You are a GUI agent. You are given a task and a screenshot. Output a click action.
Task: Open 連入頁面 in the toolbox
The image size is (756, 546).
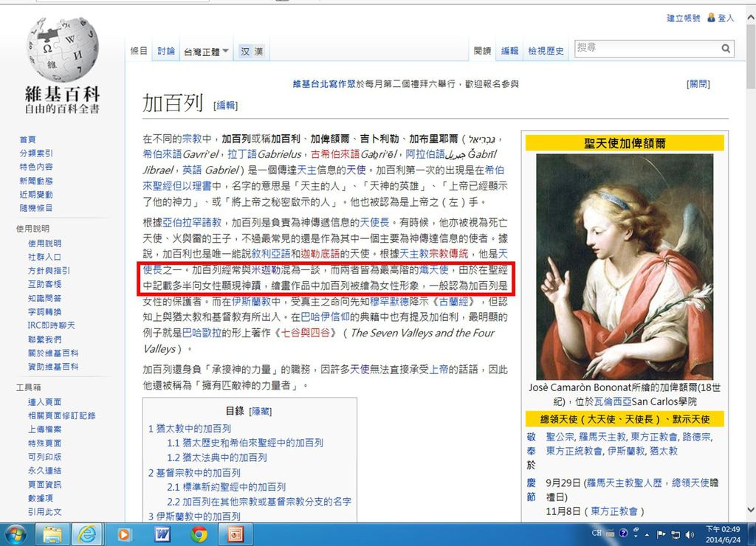point(45,402)
